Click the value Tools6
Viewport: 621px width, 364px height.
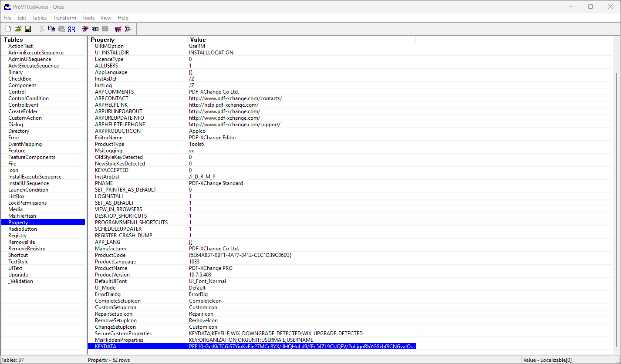[196, 144]
